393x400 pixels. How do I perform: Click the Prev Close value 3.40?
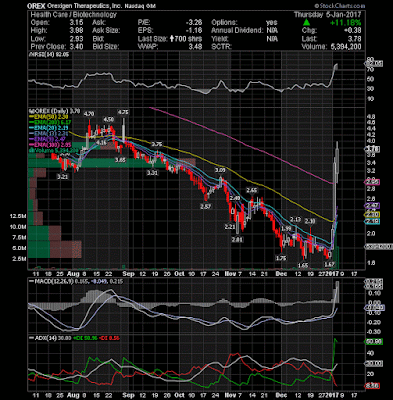(77, 47)
